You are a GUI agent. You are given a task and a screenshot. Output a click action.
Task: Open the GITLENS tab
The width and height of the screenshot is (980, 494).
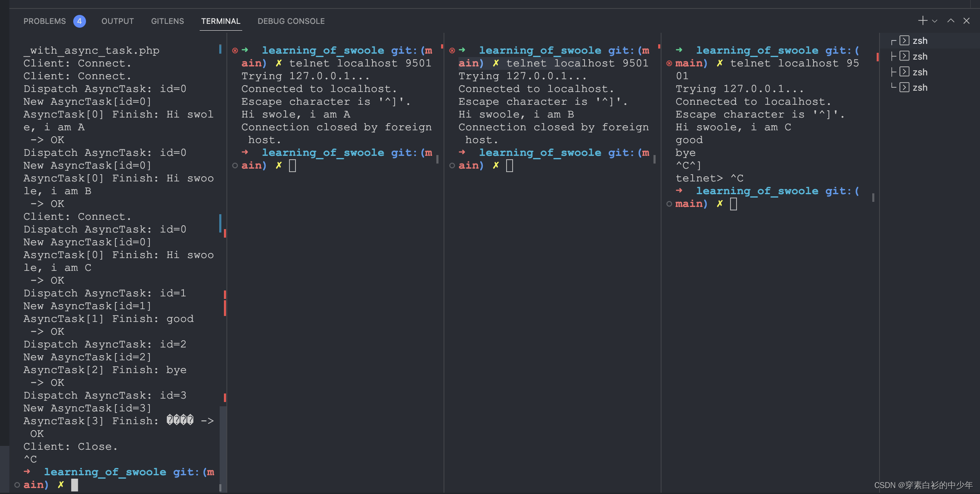coord(167,21)
